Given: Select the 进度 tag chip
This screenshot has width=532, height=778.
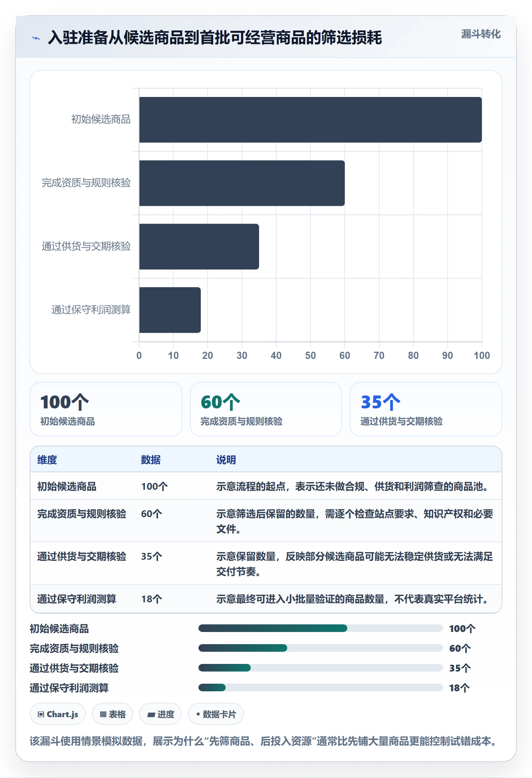Looking at the screenshot, I should point(160,714).
